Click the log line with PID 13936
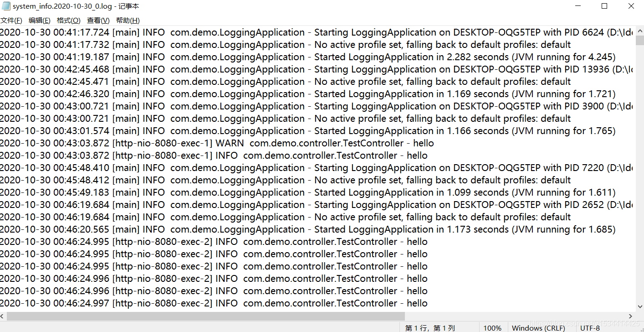 317,69
